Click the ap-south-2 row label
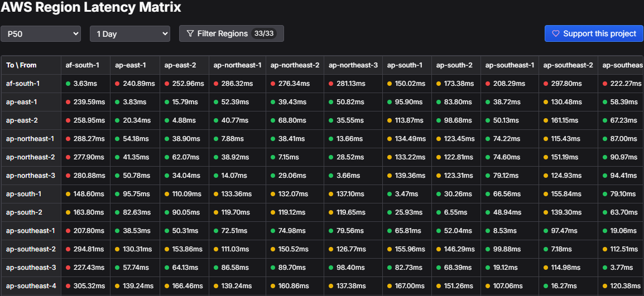The width and height of the screenshot is (644, 296). click(x=31, y=212)
